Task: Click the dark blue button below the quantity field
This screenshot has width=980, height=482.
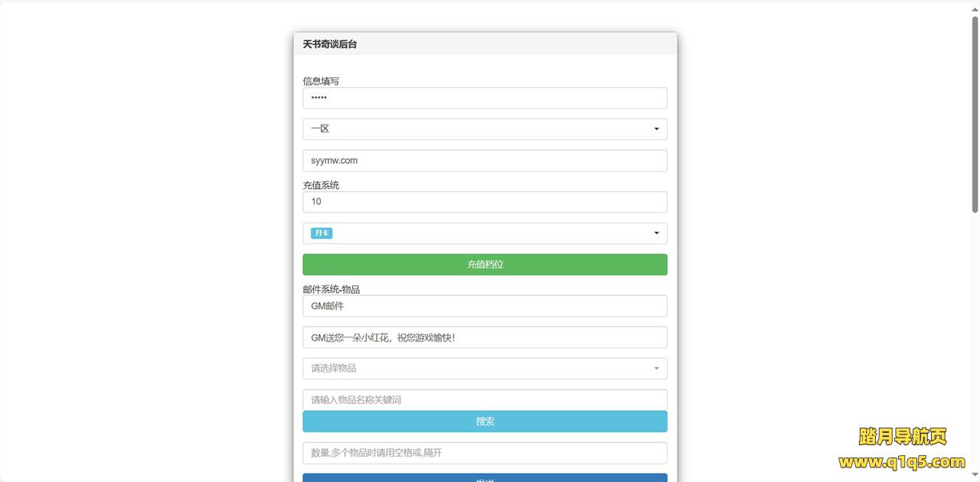Action: coord(485,478)
